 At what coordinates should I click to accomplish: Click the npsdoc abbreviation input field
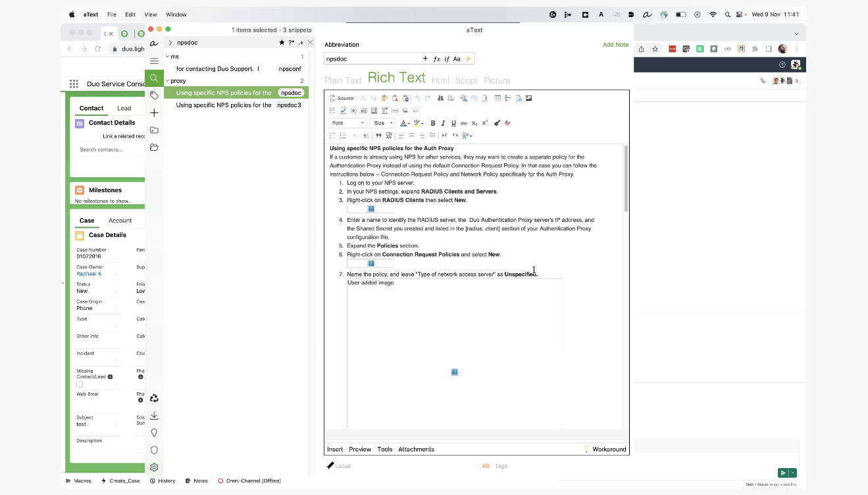372,59
